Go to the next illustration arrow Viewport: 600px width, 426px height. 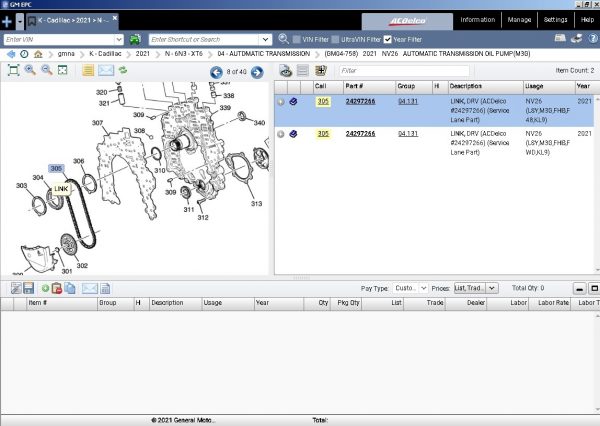[257, 72]
